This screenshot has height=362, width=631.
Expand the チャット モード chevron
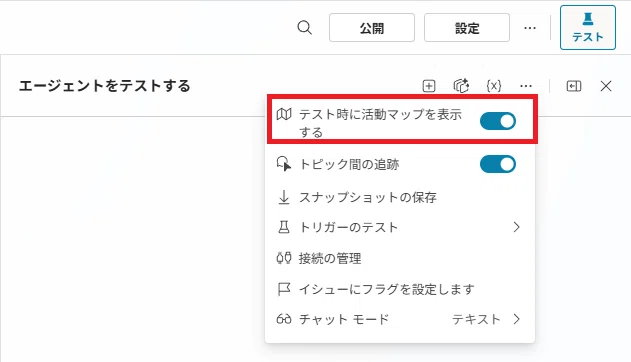(x=517, y=319)
